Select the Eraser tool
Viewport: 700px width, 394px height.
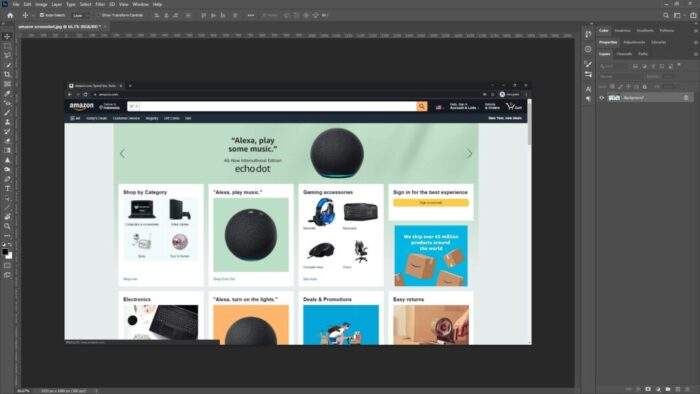pyautogui.click(x=7, y=141)
